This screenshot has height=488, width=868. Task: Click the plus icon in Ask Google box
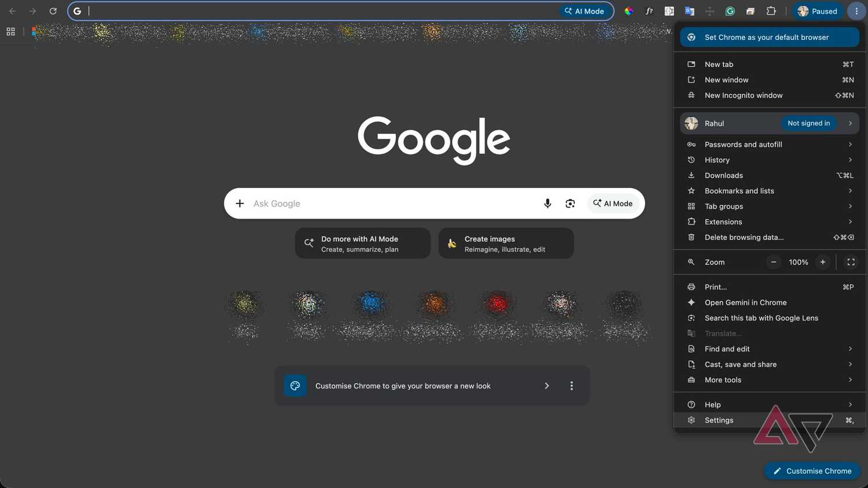[x=240, y=204]
